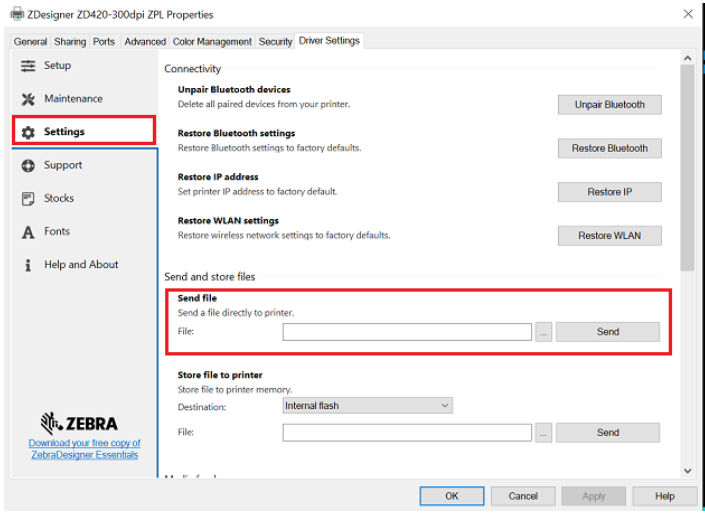
Task: Browse for file in Store file section
Action: tap(543, 433)
